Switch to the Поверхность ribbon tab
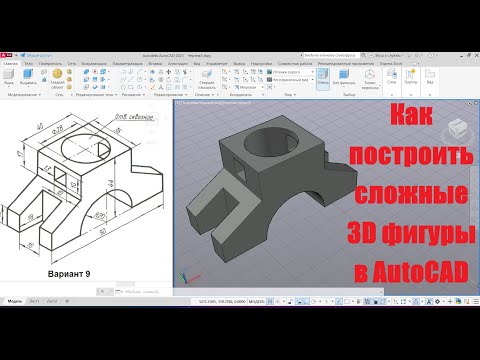The height and width of the screenshot is (360, 480). 50,63
